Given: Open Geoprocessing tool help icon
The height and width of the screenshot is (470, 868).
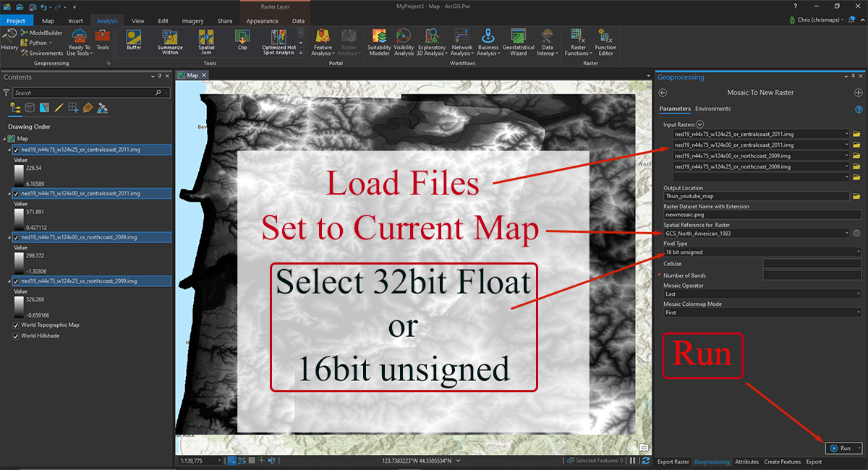Looking at the screenshot, I should (859, 109).
